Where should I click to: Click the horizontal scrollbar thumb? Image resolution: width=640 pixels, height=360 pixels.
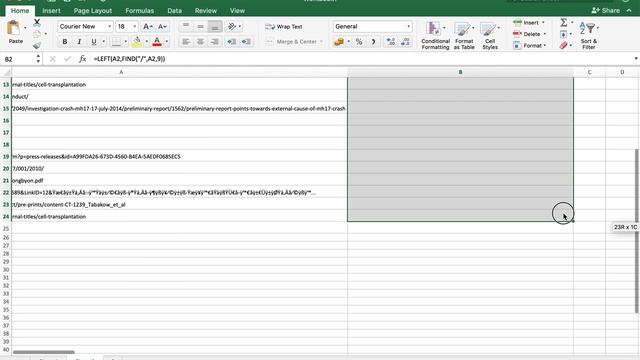point(44,352)
